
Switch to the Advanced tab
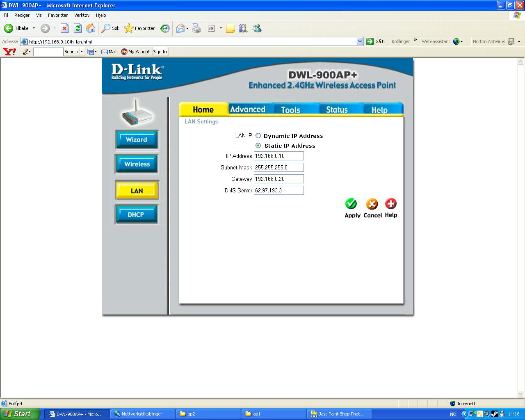click(x=248, y=110)
